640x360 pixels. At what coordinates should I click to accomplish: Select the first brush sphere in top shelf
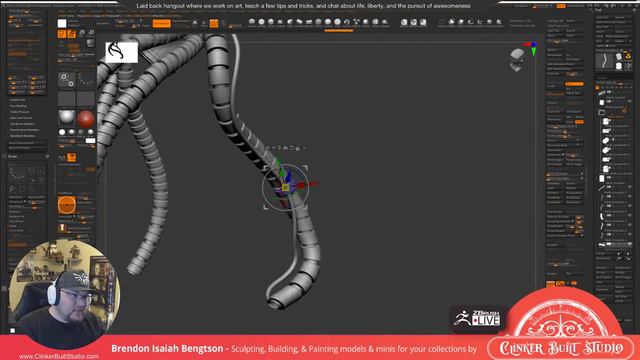tap(252, 22)
